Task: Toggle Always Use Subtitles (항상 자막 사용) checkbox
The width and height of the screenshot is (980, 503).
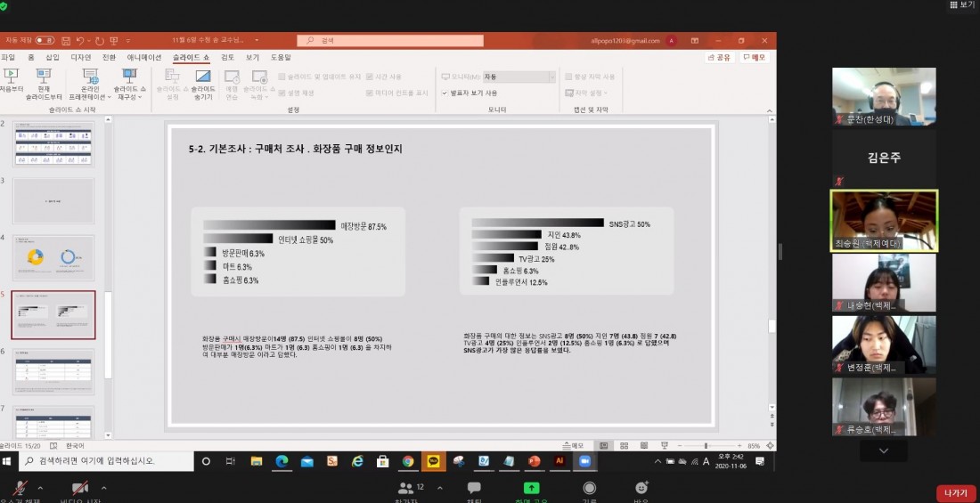Action: [590, 77]
